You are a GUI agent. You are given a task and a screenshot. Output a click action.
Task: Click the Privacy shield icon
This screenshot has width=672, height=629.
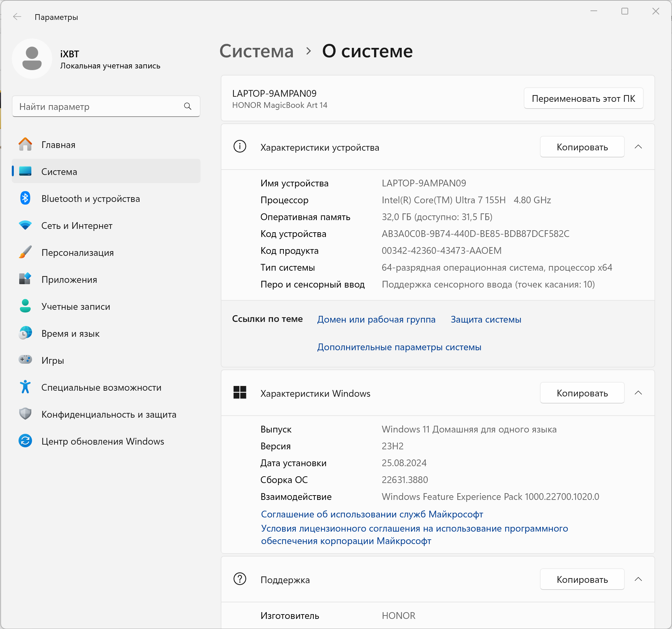click(25, 414)
